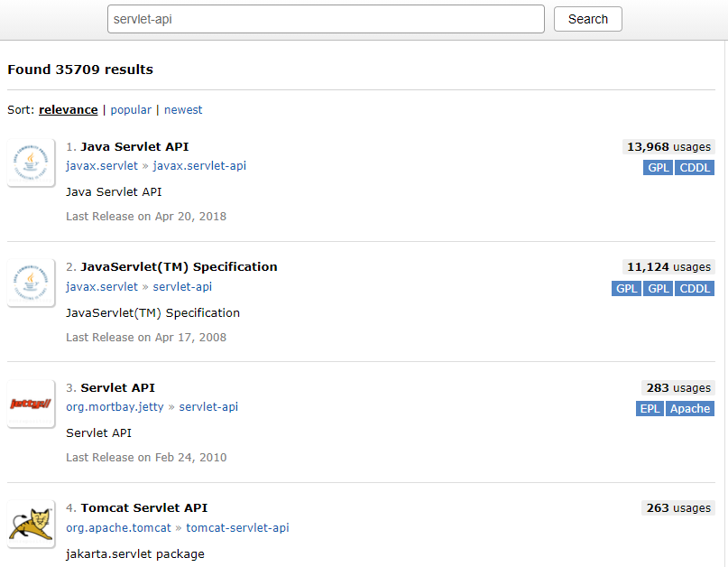This screenshot has width=728, height=567.
Task: Click the Apache license badge
Action: tap(690, 409)
